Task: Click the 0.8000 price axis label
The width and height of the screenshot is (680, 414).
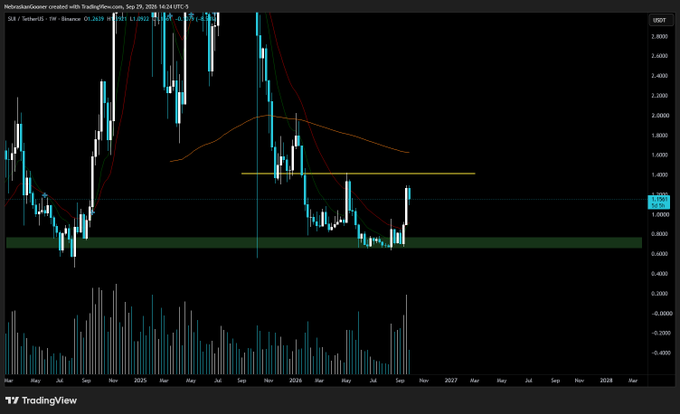Action: 659,234
